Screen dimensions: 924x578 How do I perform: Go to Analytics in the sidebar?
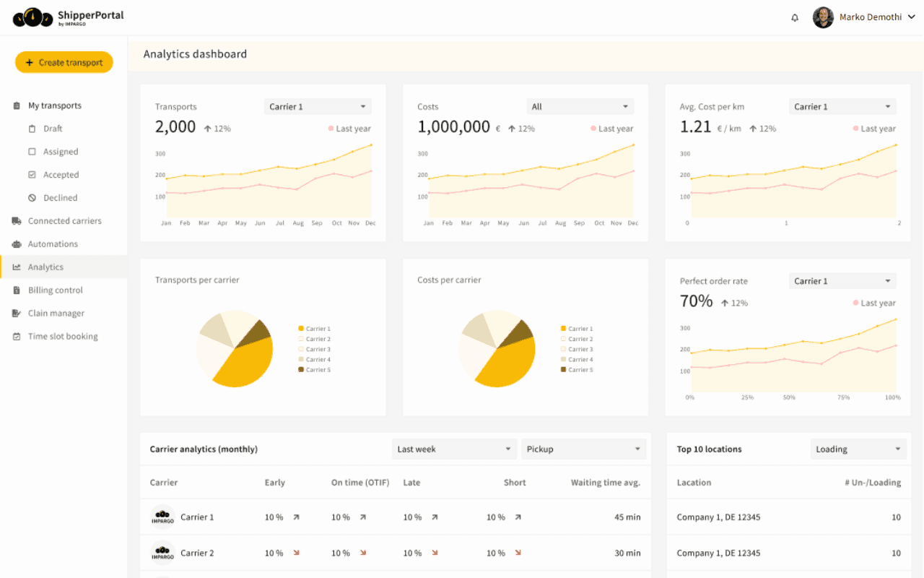45,267
